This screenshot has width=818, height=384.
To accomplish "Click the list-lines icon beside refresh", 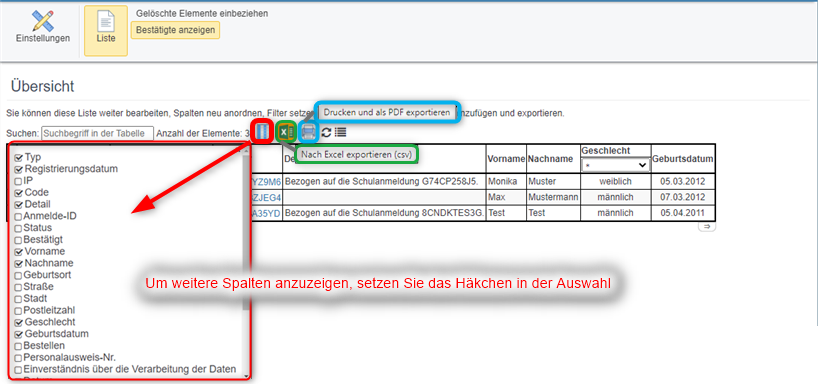I will pos(341,133).
